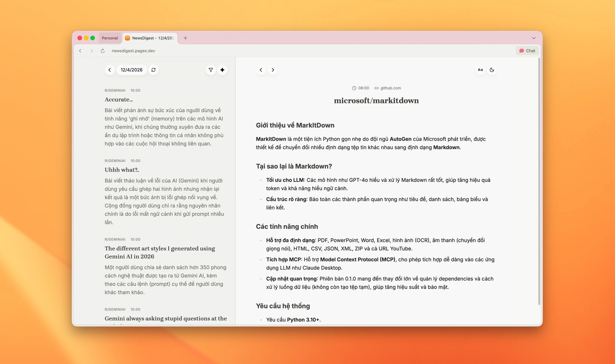Click the newsdigest.pages.dev address bar

pos(133,51)
